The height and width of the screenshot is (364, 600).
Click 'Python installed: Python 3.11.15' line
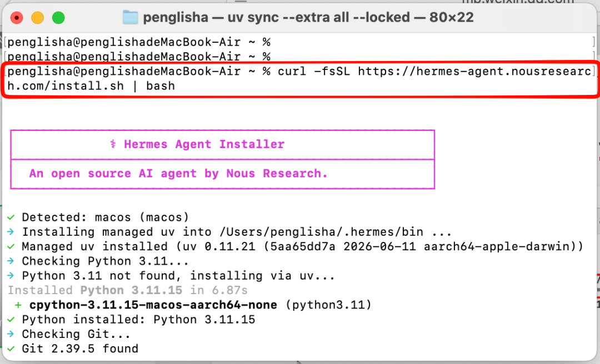click(138, 320)
